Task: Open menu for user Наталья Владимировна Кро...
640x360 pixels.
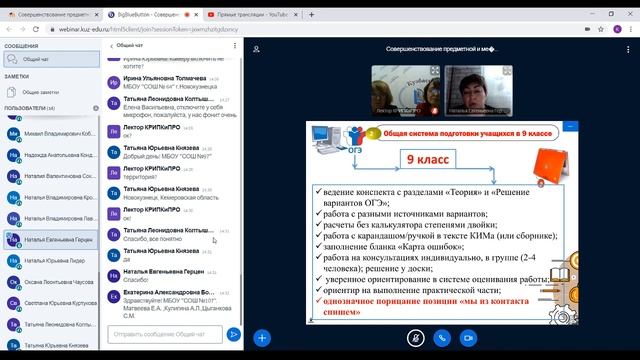Action: [51, 198]
